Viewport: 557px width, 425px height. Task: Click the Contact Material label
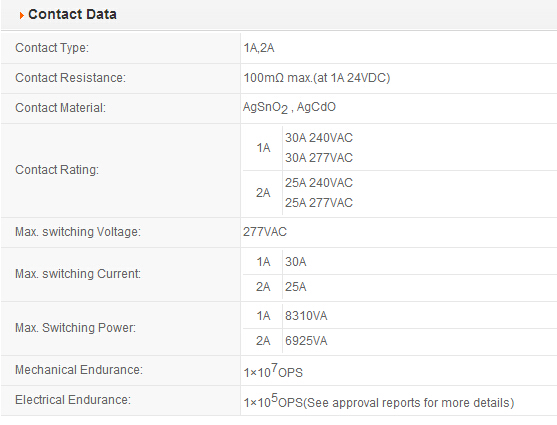click(60, 108)
